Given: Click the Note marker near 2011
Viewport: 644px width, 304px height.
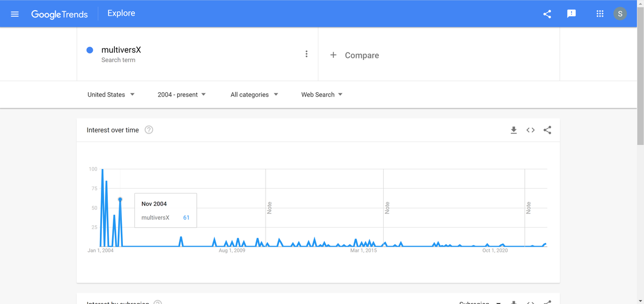Looking at the screenshot, I should pyautogui.click(x=269, y=207).
